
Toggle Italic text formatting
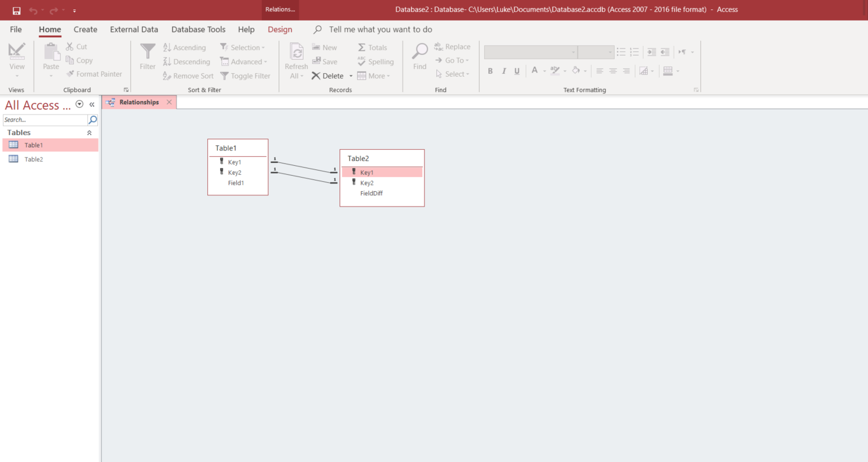504,71
